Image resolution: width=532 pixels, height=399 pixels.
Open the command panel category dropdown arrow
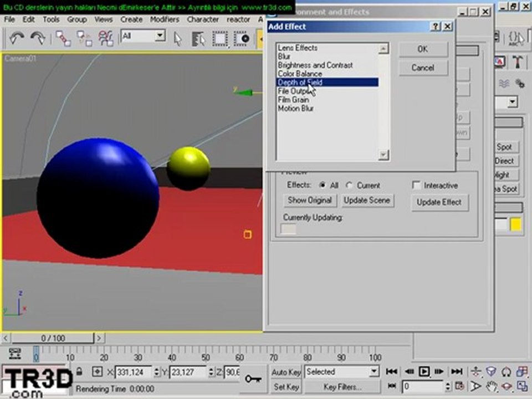pyautogui.click(x=512, y=102)
